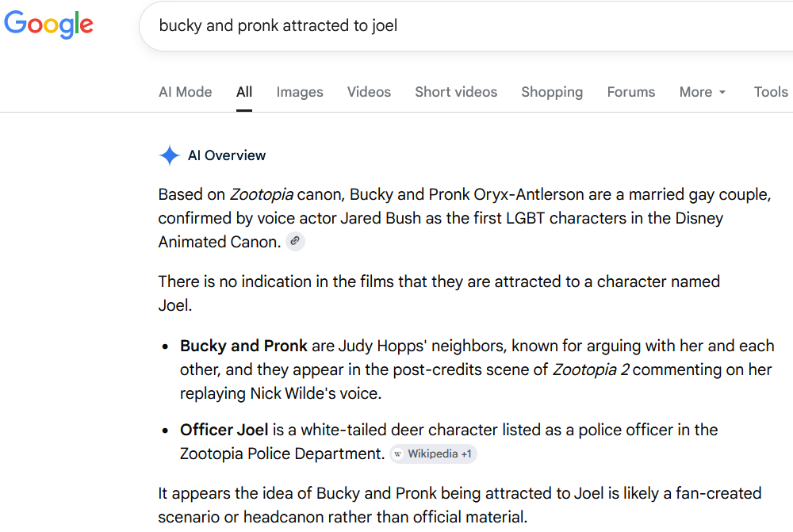Open the Tools options

(771, 92)
